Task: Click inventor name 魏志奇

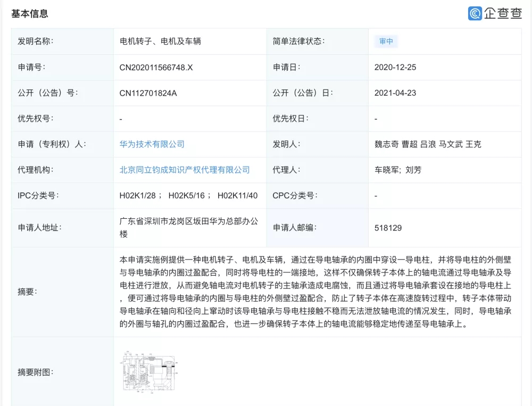Action: 386,144
